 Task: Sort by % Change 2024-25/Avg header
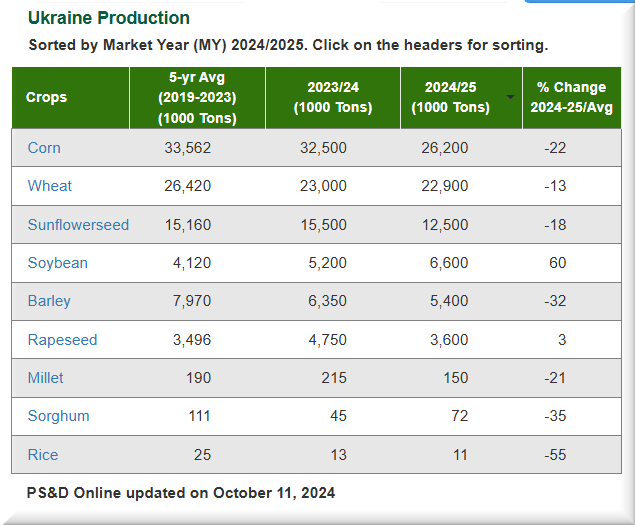571,98
